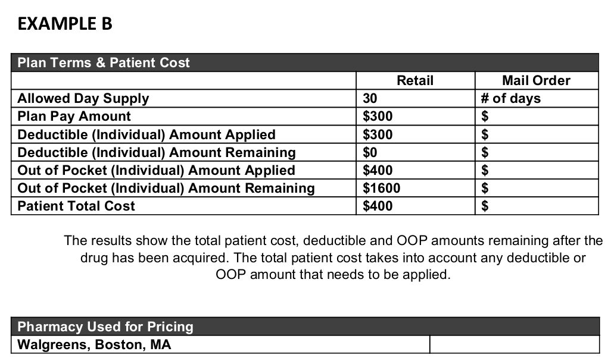Click the '# of days' mail order cell
Image resolution: width=611 pixels, height=364 pixels.
tap(537, 99)
